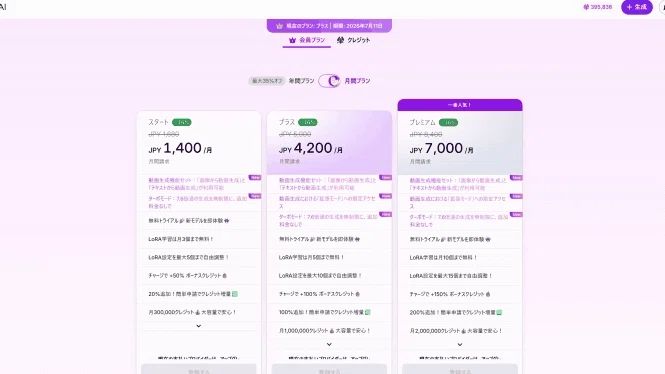This screenshot has height=374, width=665.
Task: Select the 月間プラン billing option label
Action: 357,81
